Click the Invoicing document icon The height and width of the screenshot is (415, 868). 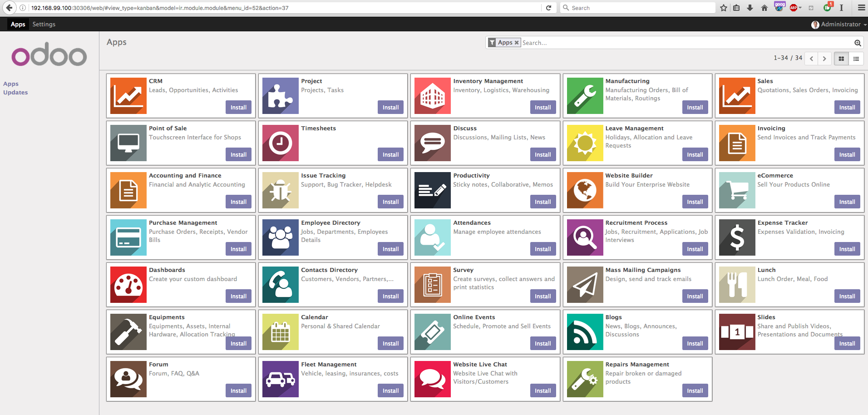(737, 143)
